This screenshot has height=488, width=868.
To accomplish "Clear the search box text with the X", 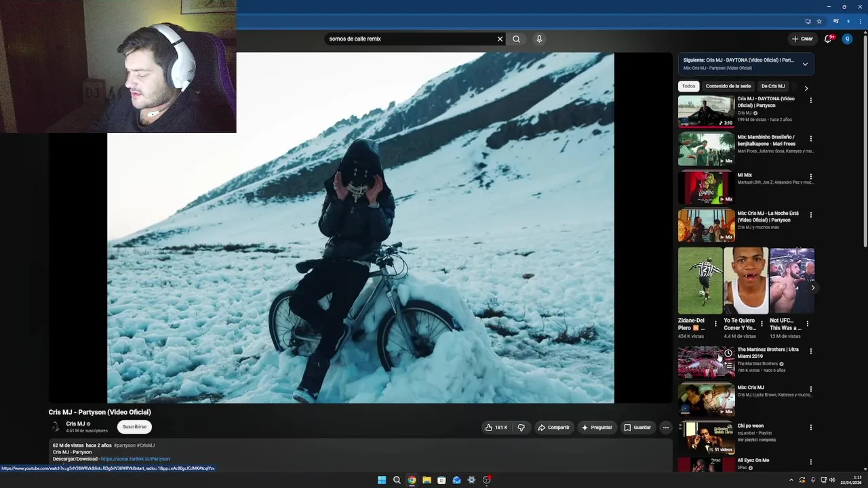I will click(x=500, y=39).
